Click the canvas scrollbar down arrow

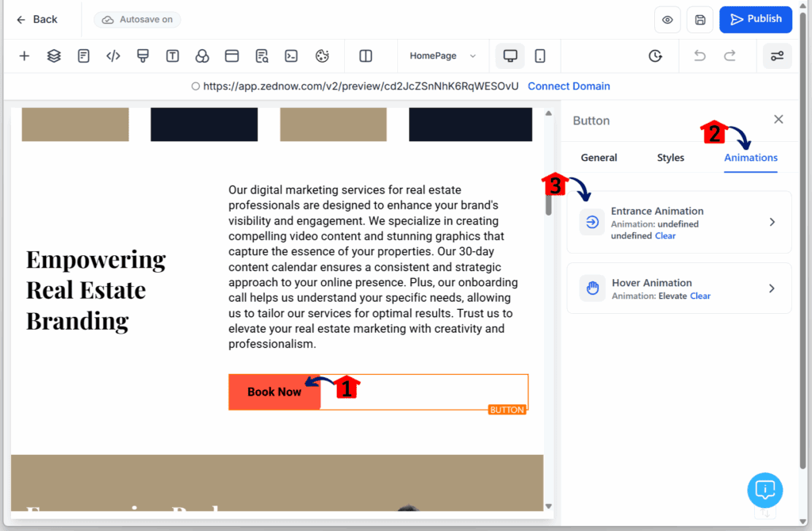click(549, 506)
